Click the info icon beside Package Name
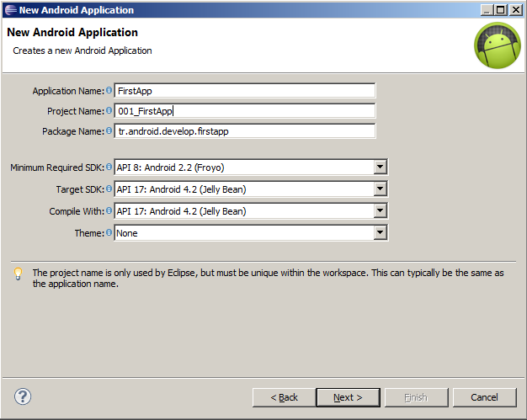Screen dimensions: 527x420 (109, 130)
